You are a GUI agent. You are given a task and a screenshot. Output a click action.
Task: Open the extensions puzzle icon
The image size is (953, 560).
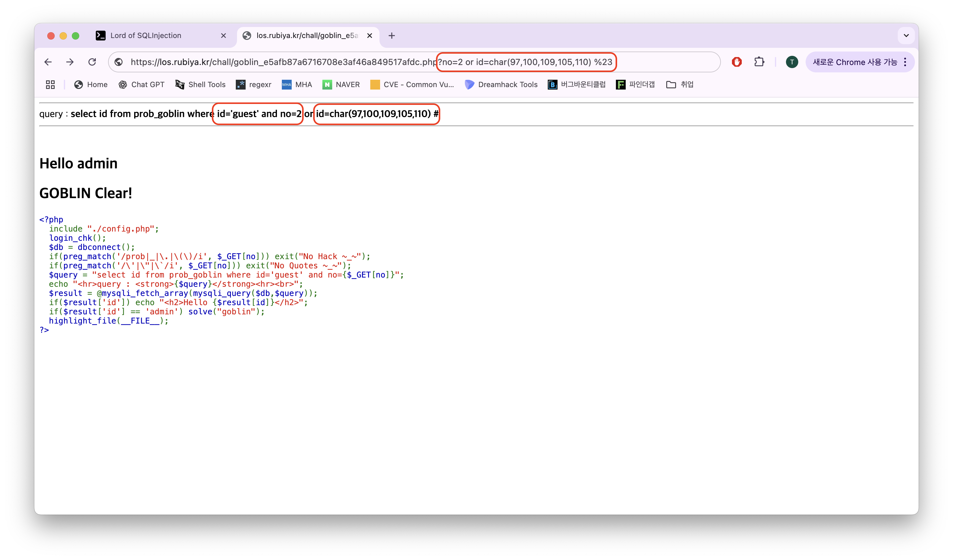pyautogui.click(x=759, y=62)
